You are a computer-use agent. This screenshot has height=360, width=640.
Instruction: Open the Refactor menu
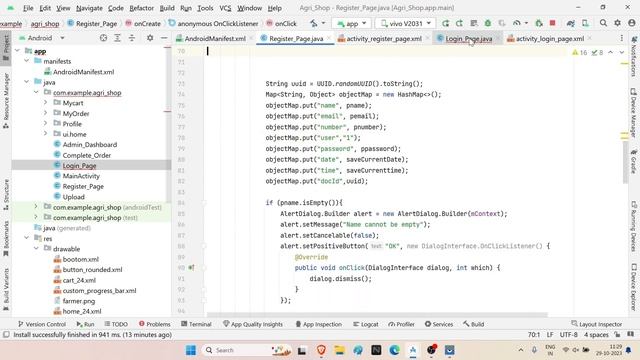click(141, 8)
